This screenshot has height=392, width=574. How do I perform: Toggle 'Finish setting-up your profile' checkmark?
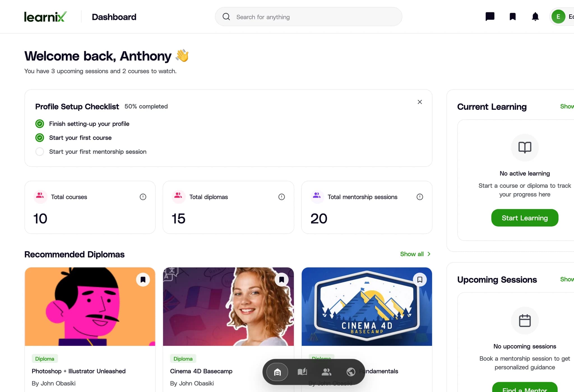click(x=40, y=123)
